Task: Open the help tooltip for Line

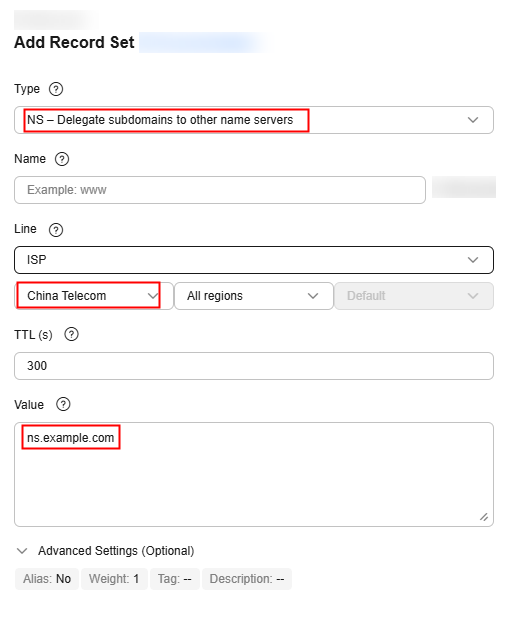Action: point(56,230)
